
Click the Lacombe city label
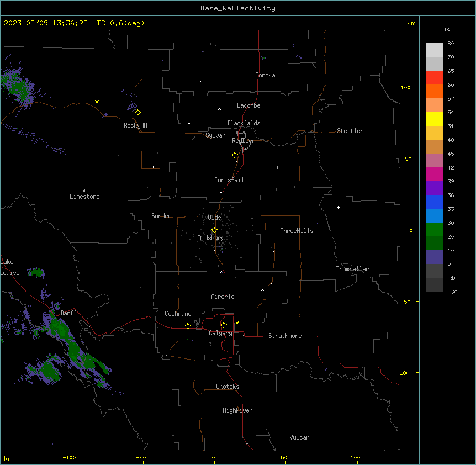tap(248, 105)
